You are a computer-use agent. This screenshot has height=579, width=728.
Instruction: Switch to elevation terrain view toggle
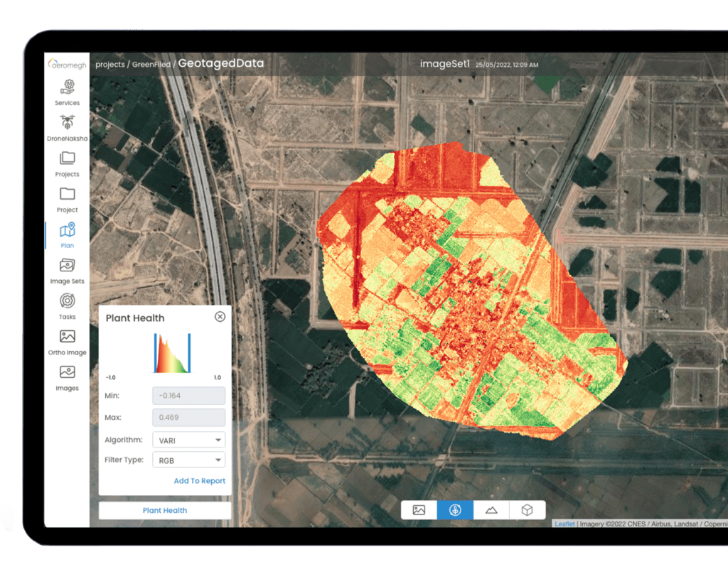491,510
